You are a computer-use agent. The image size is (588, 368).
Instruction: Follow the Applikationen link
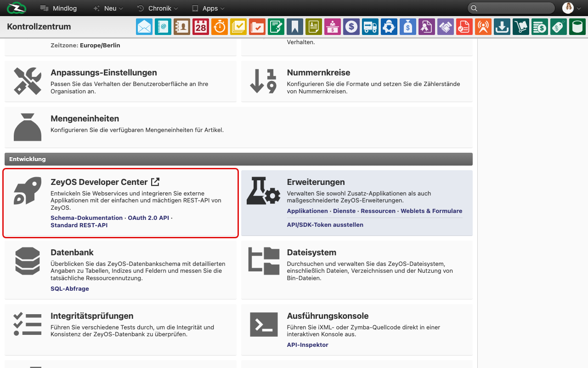[x=307, y=211]
